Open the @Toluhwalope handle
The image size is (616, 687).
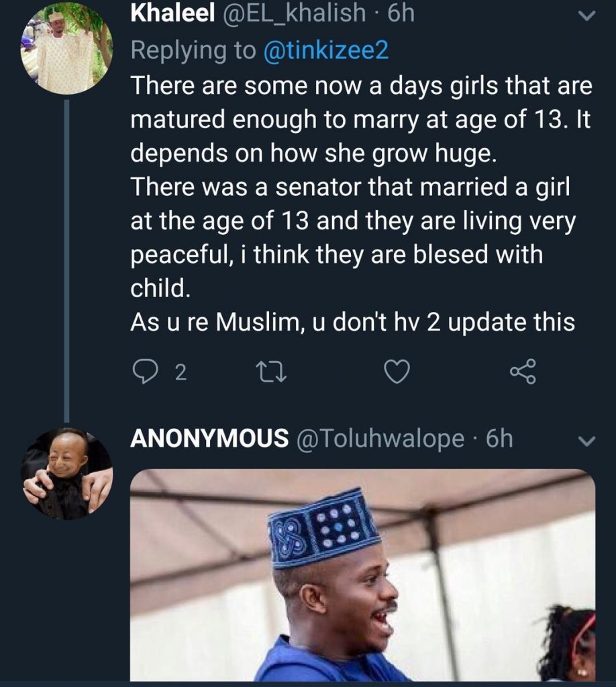380,439
